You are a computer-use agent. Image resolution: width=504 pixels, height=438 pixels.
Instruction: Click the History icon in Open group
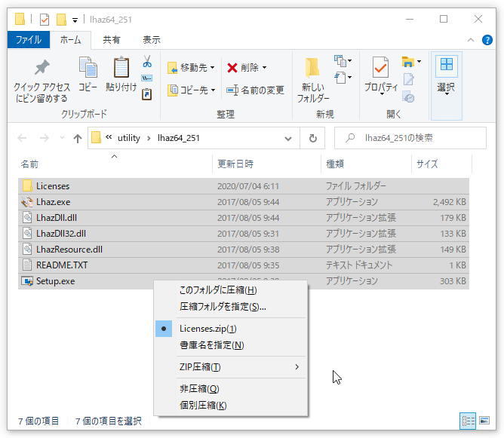click(x=408, y=96)
